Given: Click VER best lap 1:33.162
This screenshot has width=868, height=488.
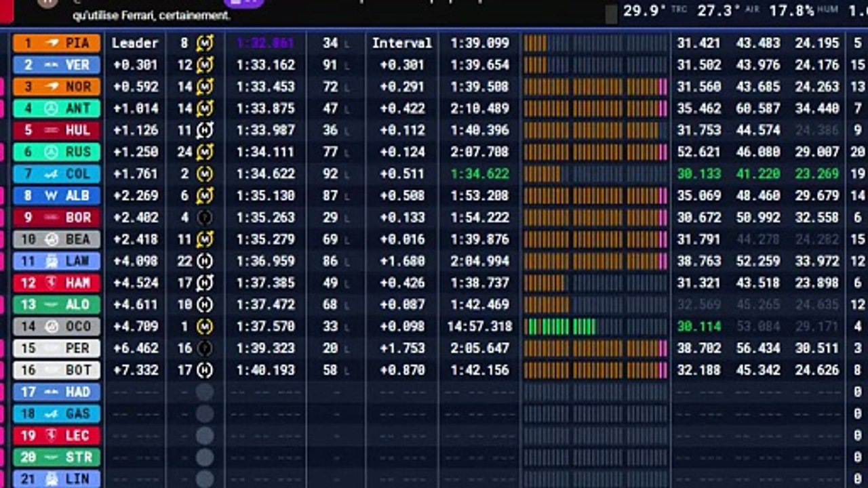Looking at the screenshot, I should click(x=265, y=65).
